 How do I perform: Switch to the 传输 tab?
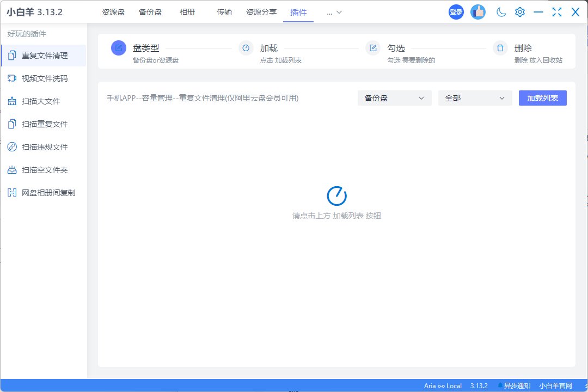(224, 12)
